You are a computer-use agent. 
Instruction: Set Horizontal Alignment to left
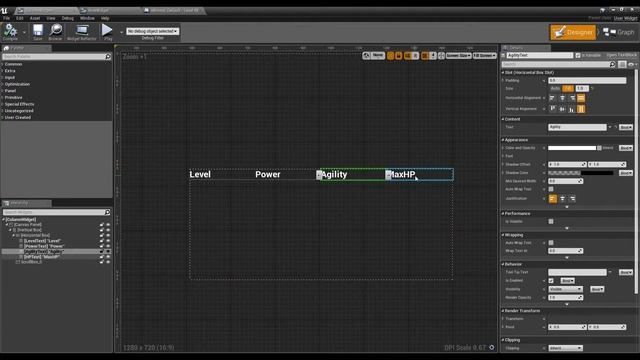(552, 98)
